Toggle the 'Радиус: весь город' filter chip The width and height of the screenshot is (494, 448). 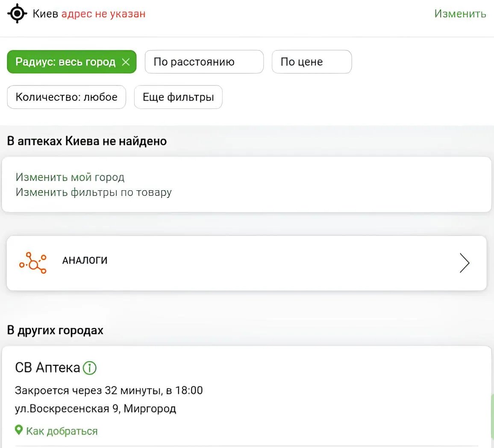point(65,62)
